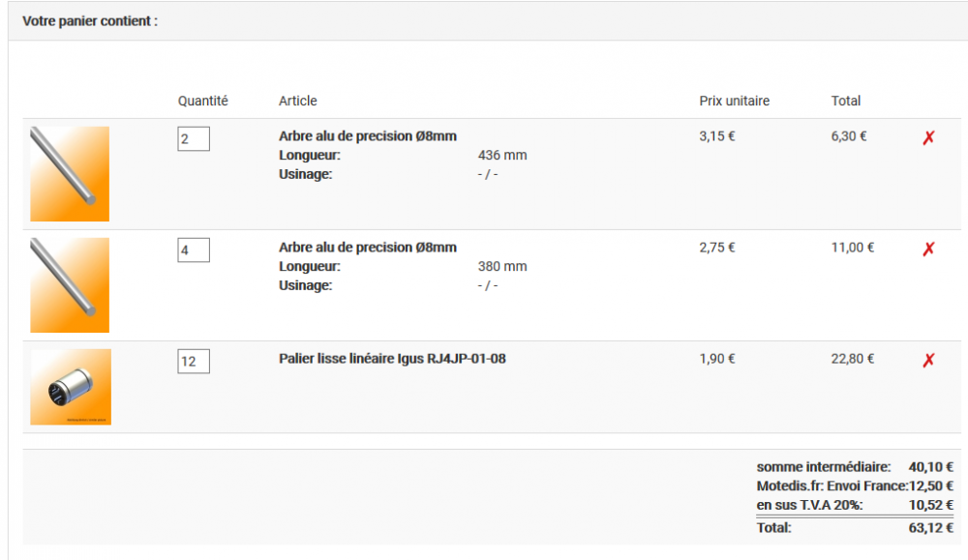
Task: Click the quantity input showing 12
Action: coord(194,362)
